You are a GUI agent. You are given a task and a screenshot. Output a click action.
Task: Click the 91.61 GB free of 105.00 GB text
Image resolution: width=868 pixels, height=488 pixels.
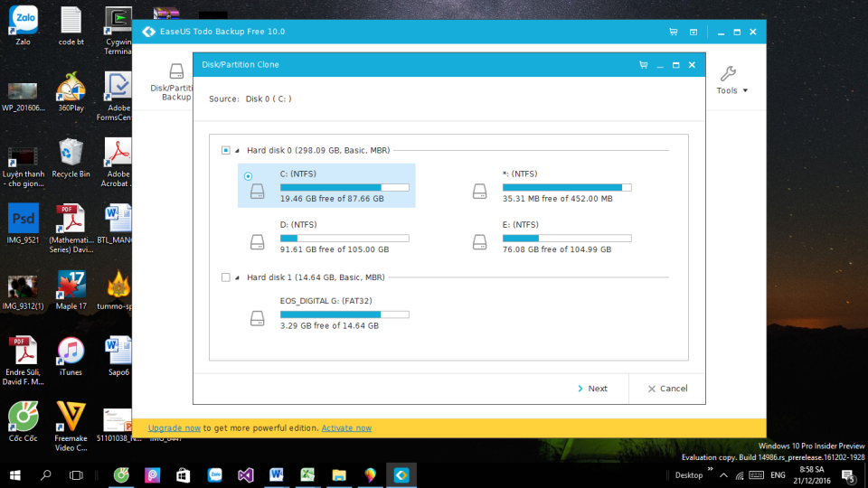[x=335, y=249]
